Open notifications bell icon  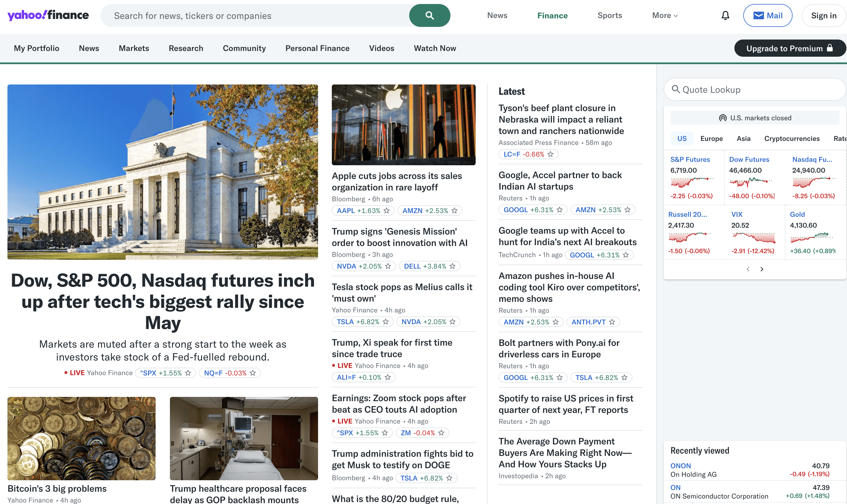pyautogui.click(x=726, y=16)
